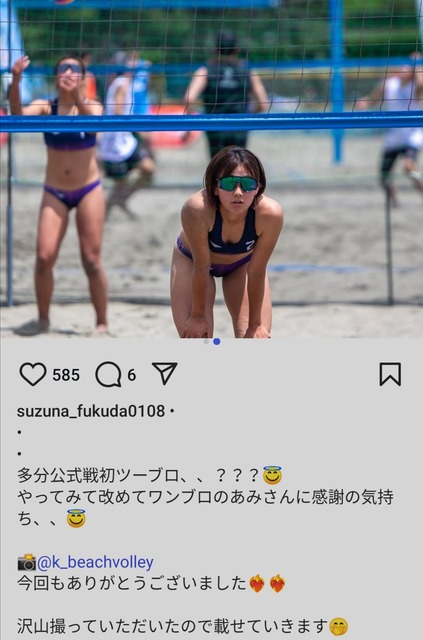Image resolution: width=423 pixels, height=640 pixels.
Task: Open the 6 comments count
Action: pyautogui.click(x=131, y=375)
